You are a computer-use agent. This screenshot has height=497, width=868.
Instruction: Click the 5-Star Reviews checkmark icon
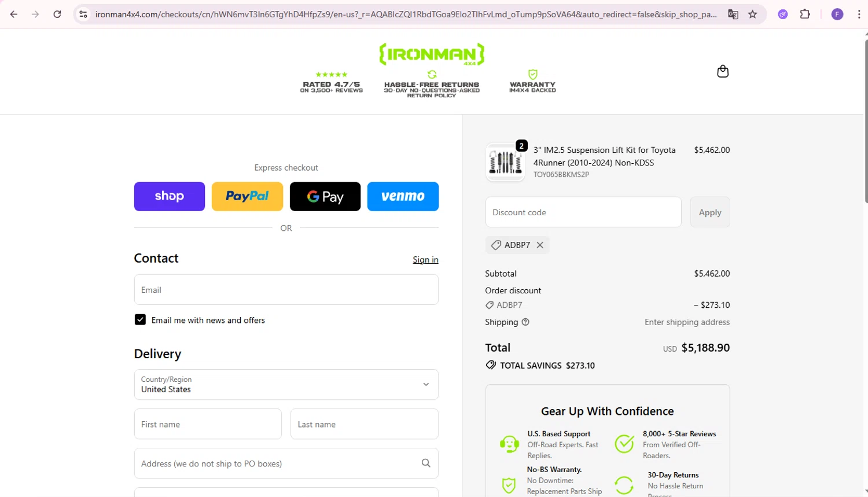pos(624,444)
